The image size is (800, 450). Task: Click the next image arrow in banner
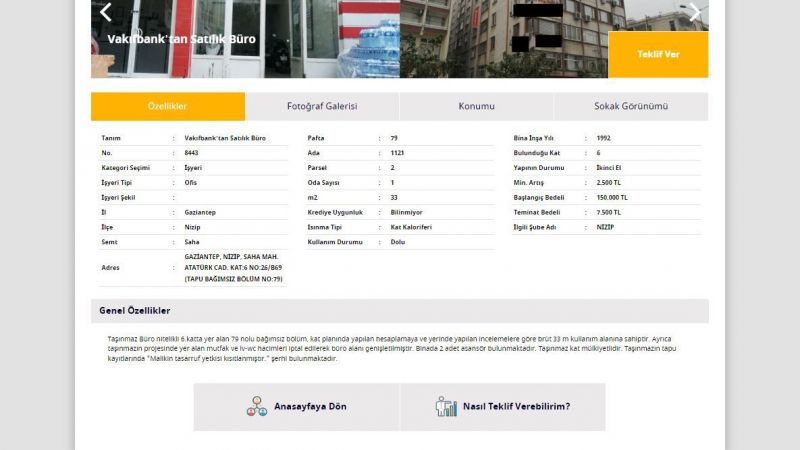(695, 13)
